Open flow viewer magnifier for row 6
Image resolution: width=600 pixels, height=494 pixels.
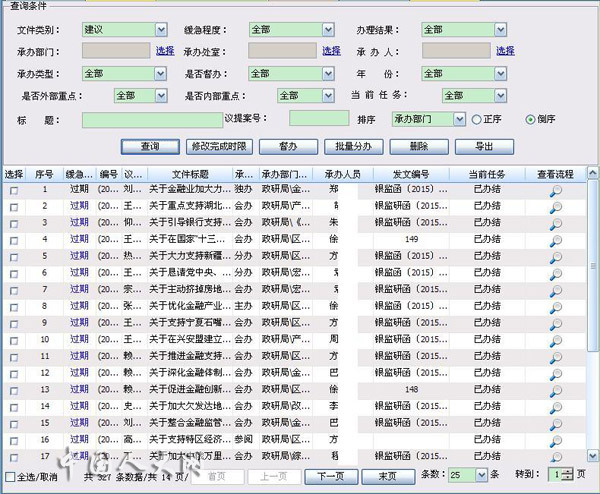coord(556,274)
